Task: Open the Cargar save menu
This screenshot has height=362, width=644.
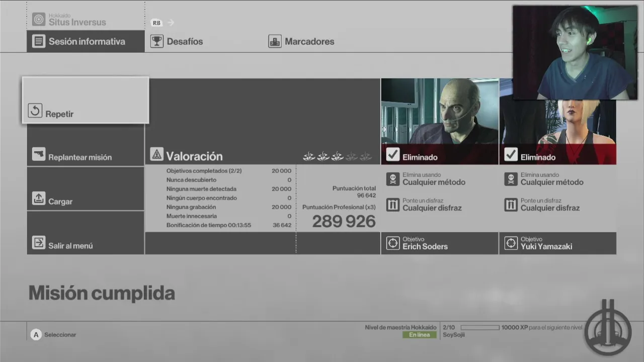Action: [86, 189]
